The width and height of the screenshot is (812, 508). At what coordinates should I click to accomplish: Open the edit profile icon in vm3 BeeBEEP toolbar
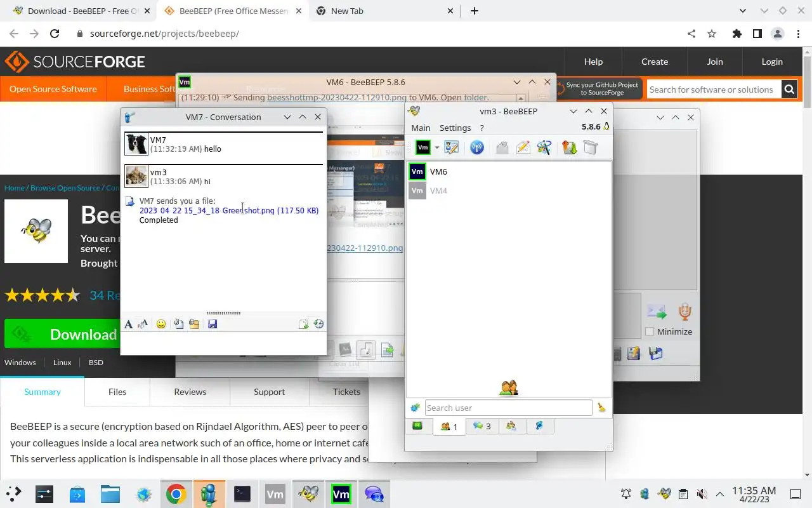tap(452, 147)
